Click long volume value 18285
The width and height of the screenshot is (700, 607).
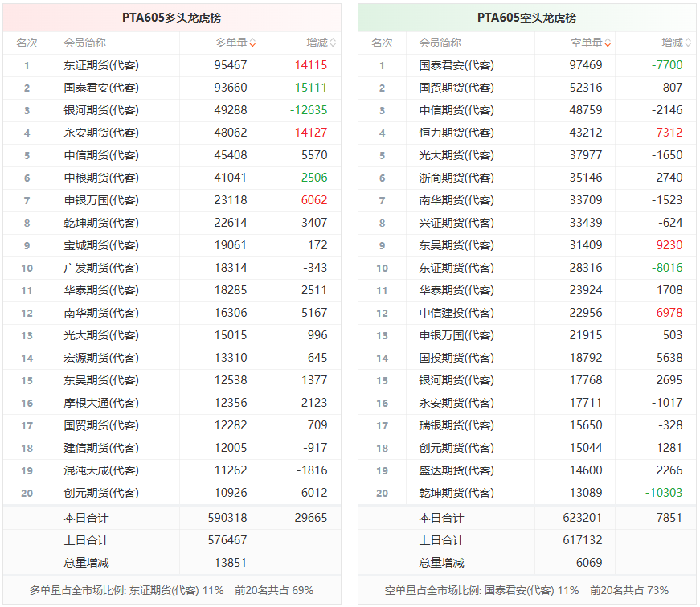click(231, 290)
